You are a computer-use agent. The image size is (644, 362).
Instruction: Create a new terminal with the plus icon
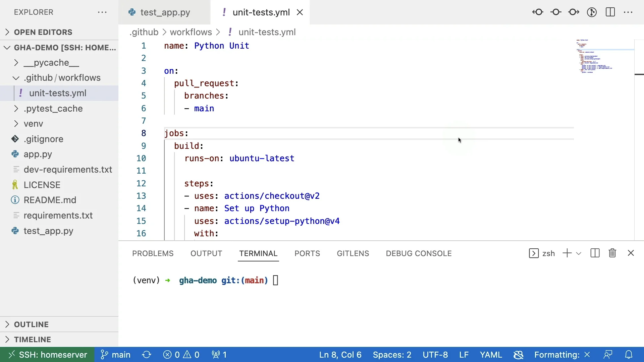pyautogui.click(x=567, y=253)
